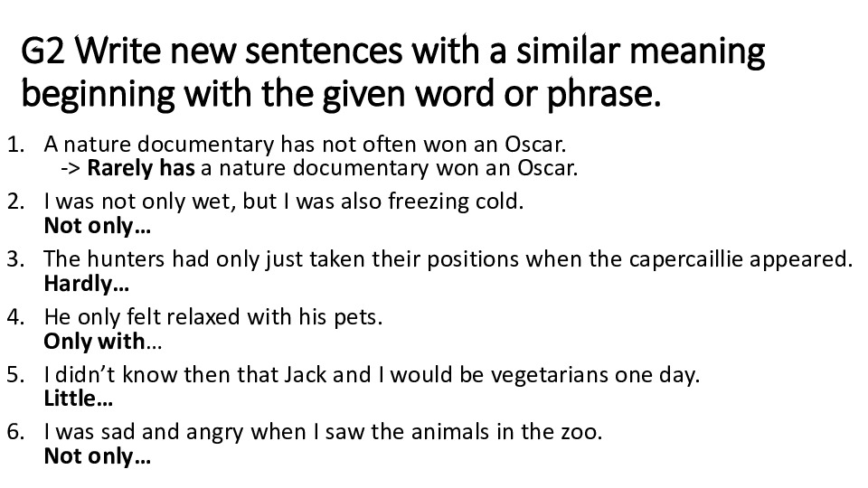Click the list number '2.'
Image resolution: width=868 pixels, height=488 pixels.
[x=15, y=201]
